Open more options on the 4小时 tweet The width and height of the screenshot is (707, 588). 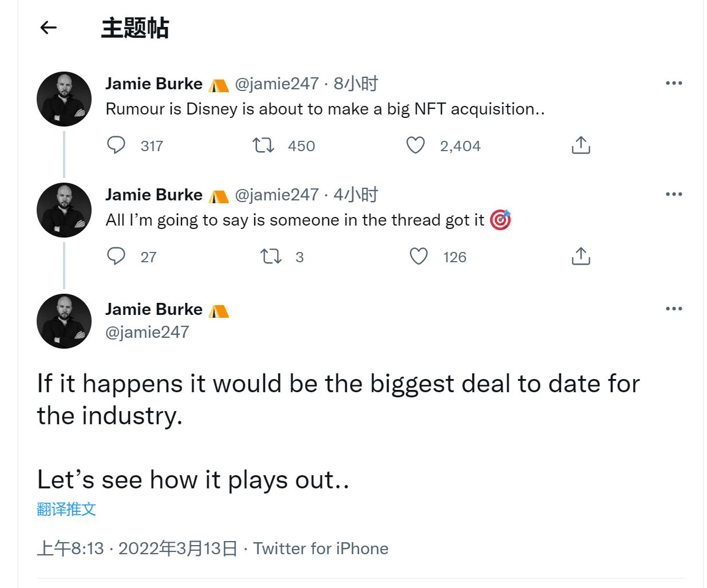click(x=674, y=194)
